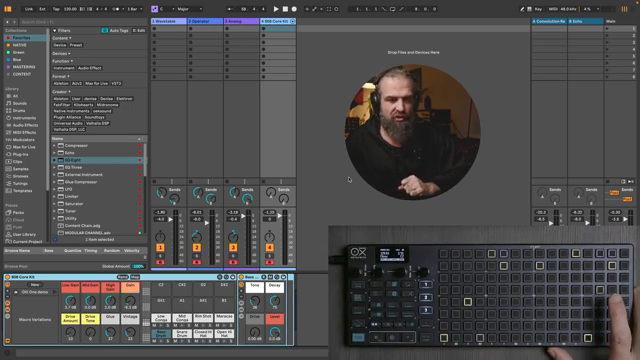Click the MIDI mapping button
This screenshot has width=640, height=360.
tap(553, 9)
